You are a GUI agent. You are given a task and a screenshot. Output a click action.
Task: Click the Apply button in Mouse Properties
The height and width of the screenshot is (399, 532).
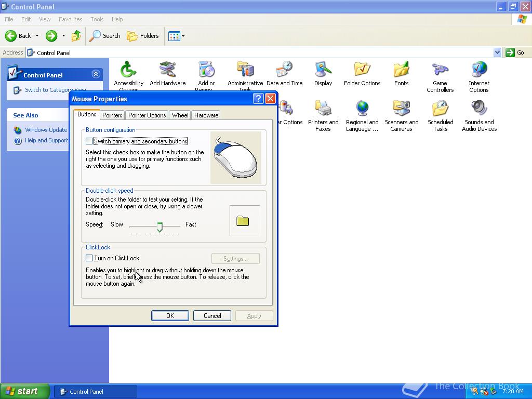coord(254,315)
